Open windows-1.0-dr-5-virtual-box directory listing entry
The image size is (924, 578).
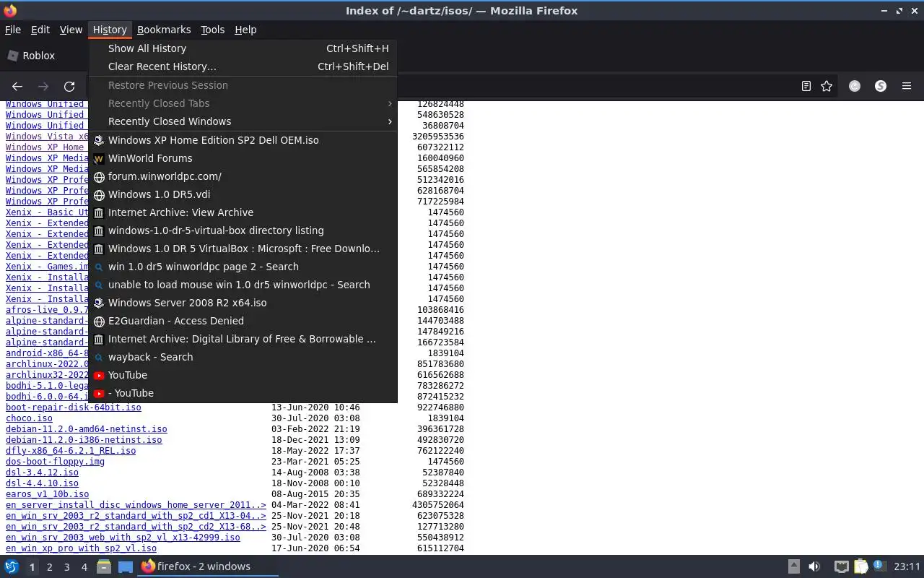[x=243, y=230]
